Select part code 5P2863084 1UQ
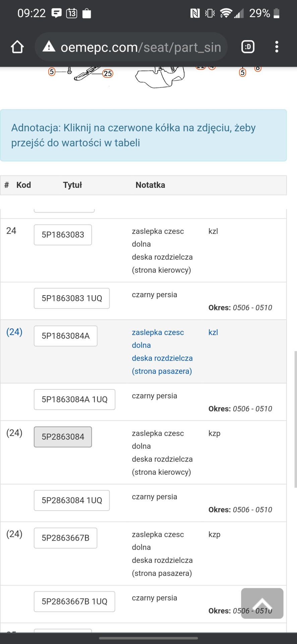Viewport: 297px width, 644px height. [72, 500]
